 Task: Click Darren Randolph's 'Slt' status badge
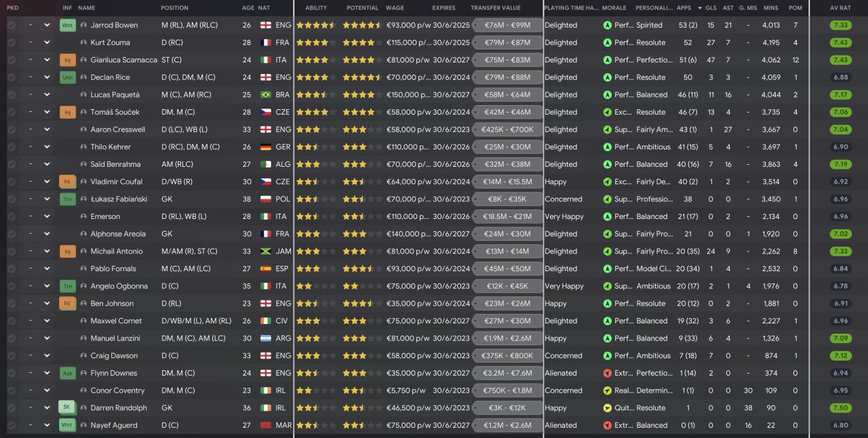point(68,407)
